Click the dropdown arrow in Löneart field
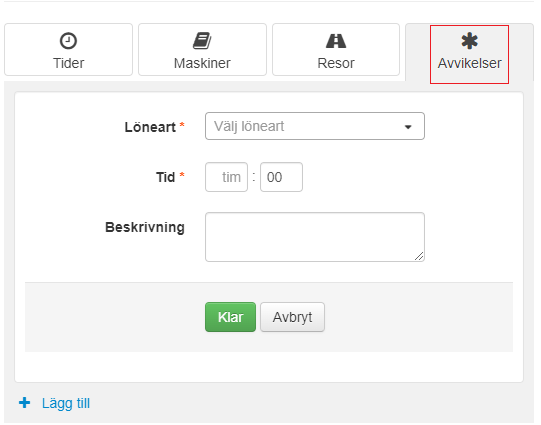Screen dimensions: 541x425 pos(408,127)
